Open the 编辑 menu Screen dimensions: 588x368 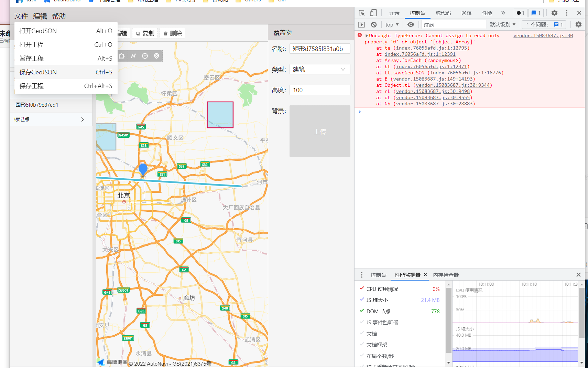(40, 16)
